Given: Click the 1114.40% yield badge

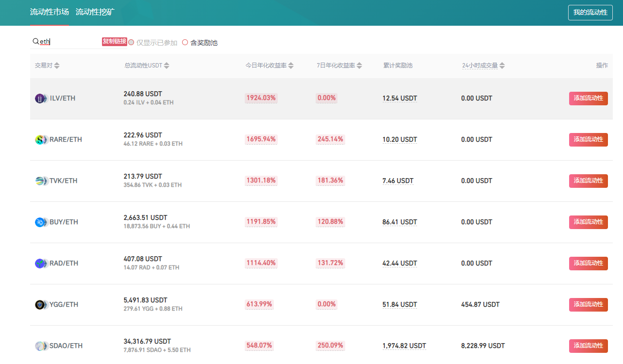Looking at the screenshot, I should click(x=261, y=263).
